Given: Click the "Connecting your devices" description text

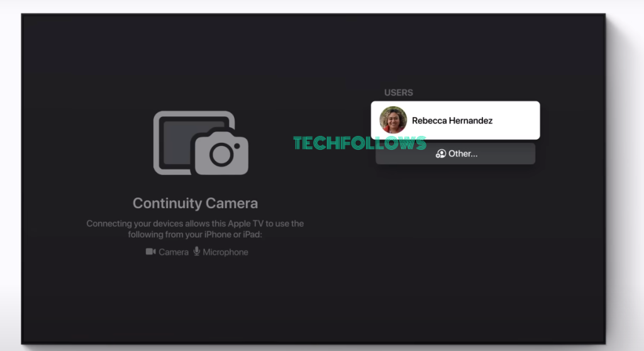Looking at the screenshot, I should tap(195, 229).
